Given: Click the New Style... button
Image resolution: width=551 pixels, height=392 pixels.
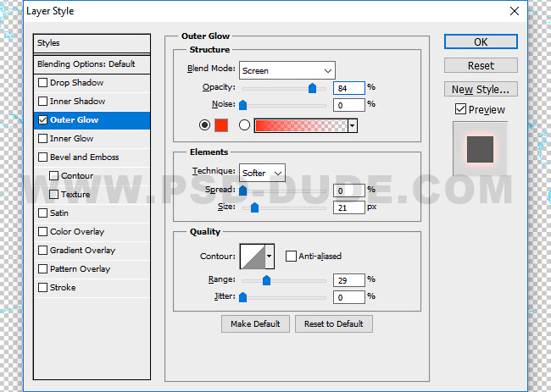Looking at the screenshot, I should (481, 89).
